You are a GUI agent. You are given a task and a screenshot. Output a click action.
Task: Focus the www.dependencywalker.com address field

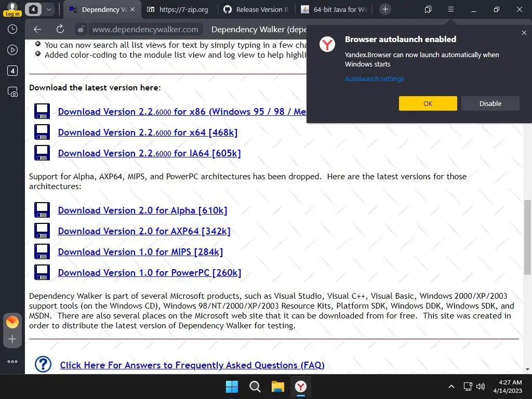[x=145, y=30]
